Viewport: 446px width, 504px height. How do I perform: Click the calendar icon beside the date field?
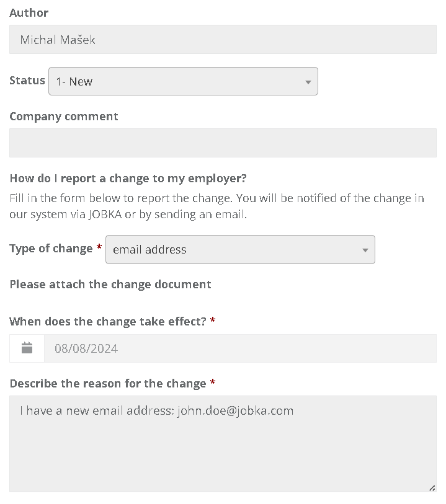click(x=27, y=348)
